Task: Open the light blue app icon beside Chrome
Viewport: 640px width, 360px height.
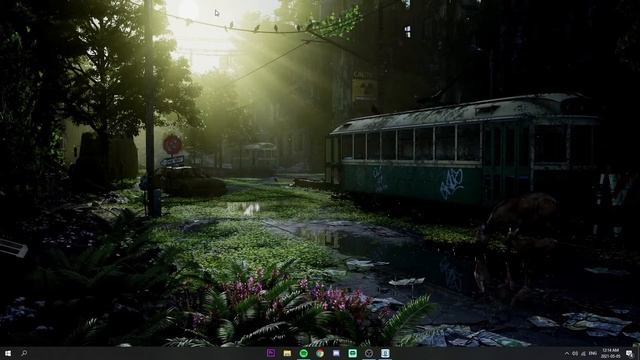Action: point(336,353)
